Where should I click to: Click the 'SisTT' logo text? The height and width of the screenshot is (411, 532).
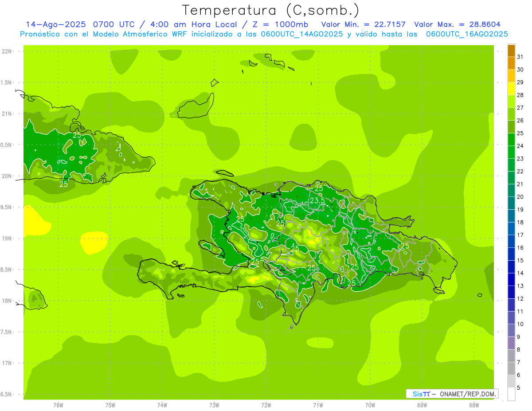421,394
